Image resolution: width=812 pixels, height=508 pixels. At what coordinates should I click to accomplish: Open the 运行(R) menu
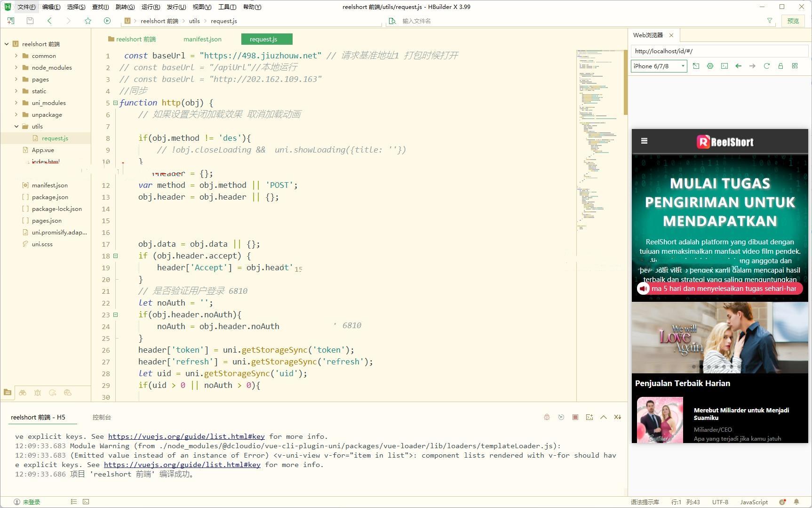[x=151, y=7]
